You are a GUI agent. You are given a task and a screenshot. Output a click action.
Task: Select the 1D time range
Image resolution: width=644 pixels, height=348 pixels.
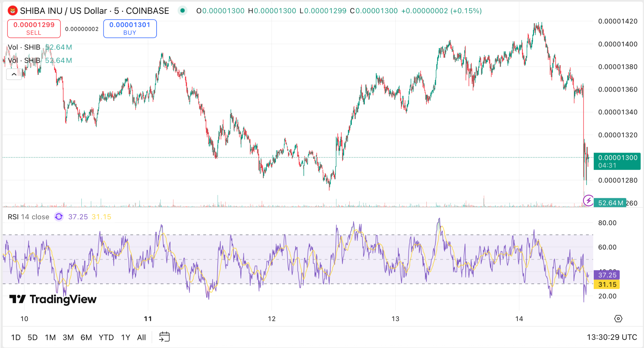click(x=16, y=337)
